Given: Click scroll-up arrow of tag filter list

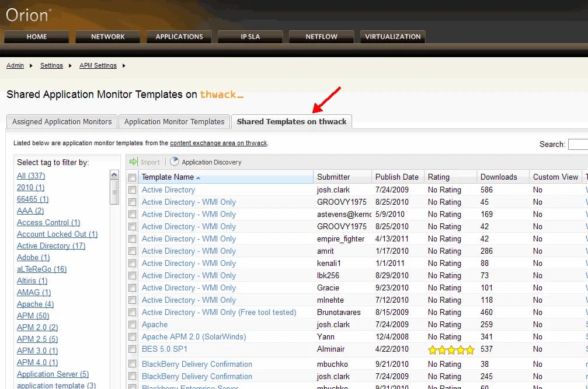Looking at the screenshot, I should 114,174.
